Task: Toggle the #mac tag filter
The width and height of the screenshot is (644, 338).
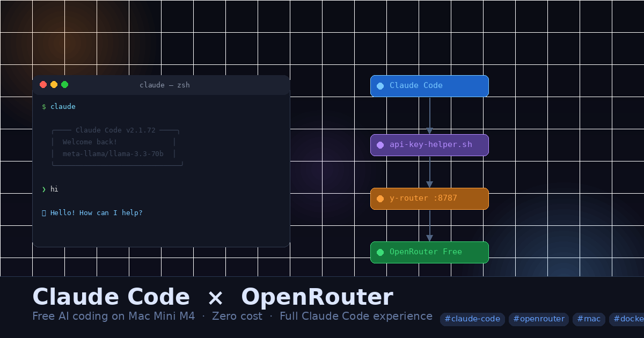Action: [588, 319]
